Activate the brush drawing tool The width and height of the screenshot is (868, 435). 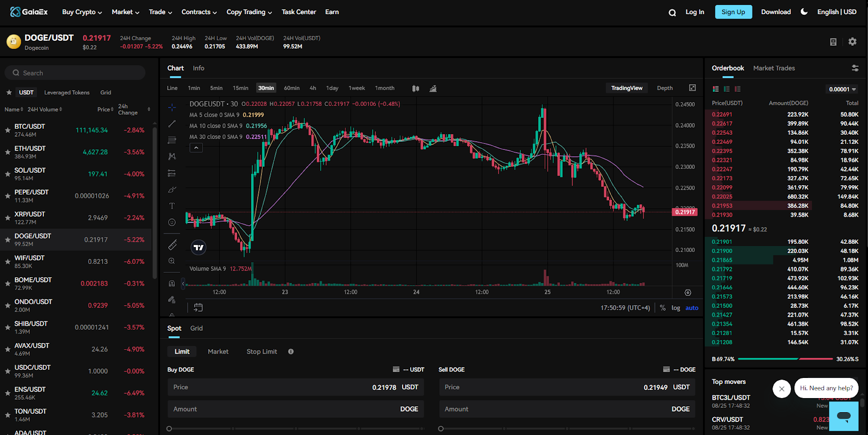(172, 190)
